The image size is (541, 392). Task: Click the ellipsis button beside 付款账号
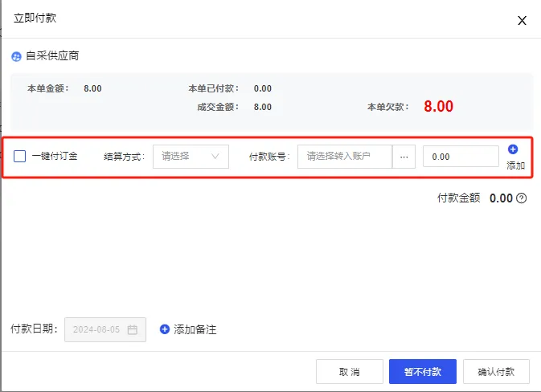[x=404, y=157]
